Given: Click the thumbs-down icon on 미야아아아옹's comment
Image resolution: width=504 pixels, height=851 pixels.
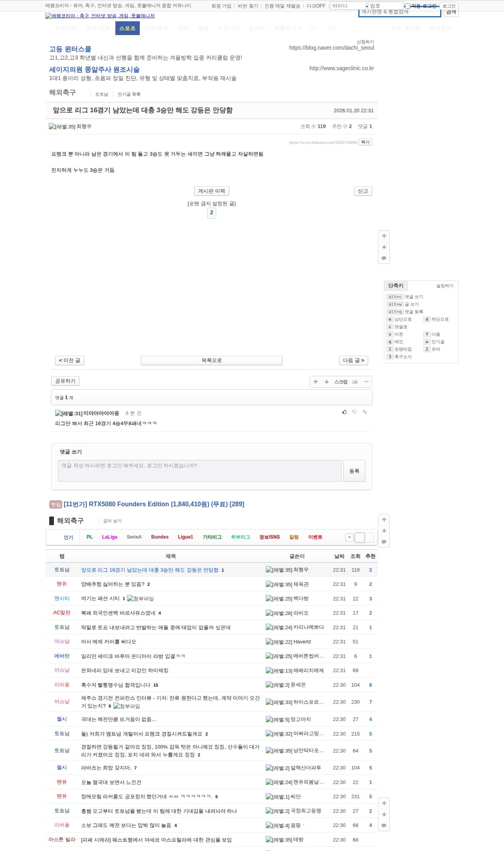Looking at the screenshot, I should (354, 412).
